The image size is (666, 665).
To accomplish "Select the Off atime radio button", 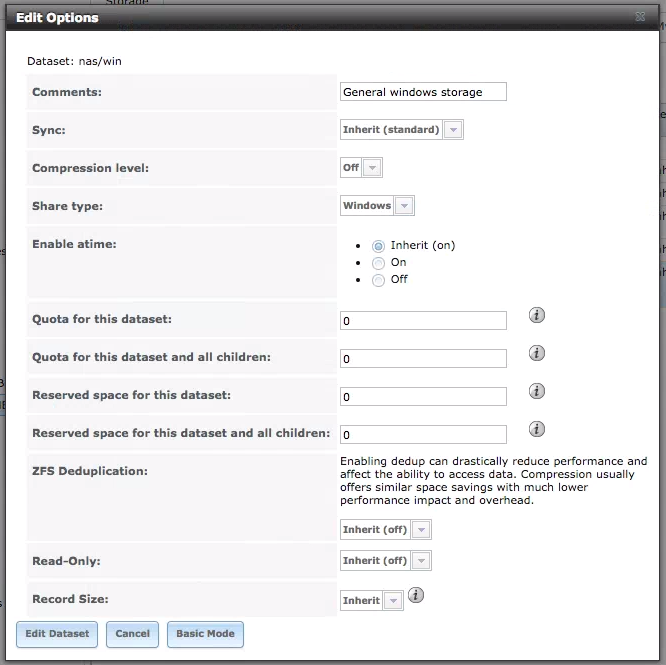I will 378,280.
